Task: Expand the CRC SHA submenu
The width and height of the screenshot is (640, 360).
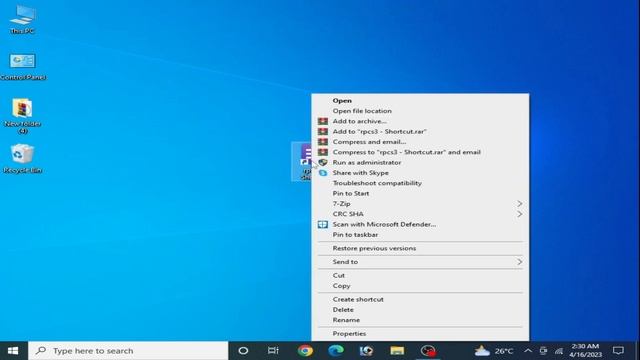Action: [420, 214]
